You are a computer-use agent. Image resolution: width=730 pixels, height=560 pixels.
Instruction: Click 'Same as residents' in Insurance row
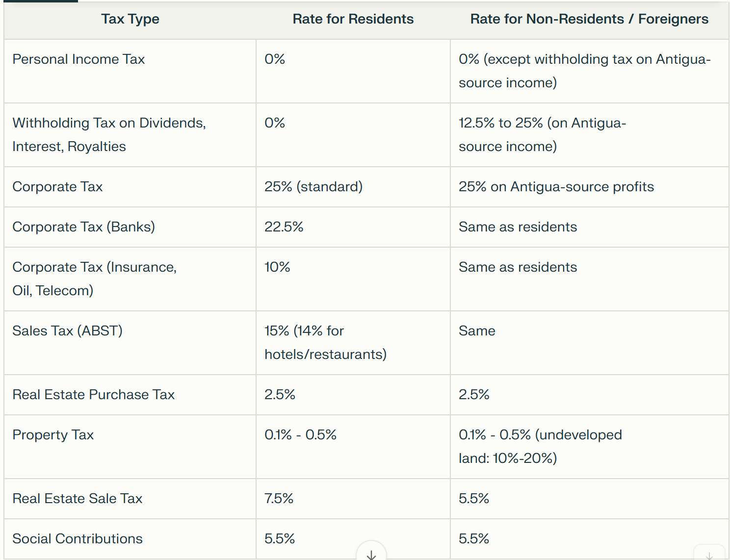pos(518,267)
